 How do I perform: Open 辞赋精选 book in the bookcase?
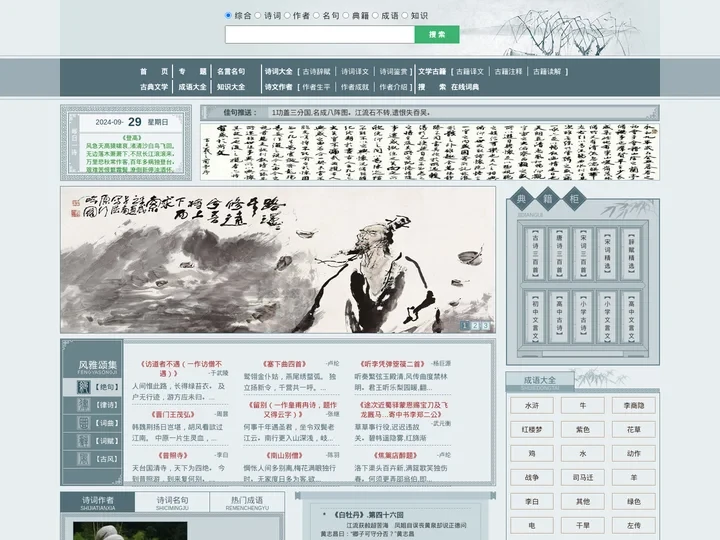coord(631,253)
